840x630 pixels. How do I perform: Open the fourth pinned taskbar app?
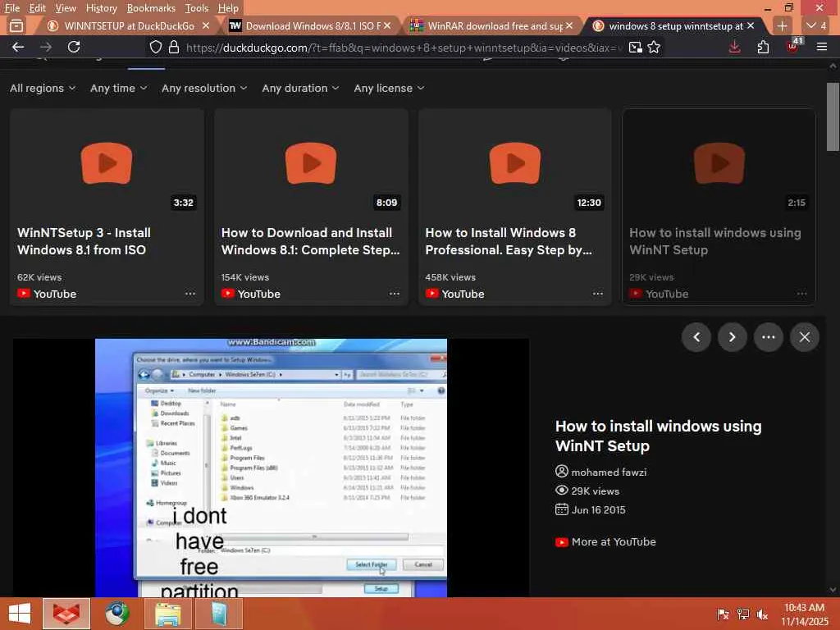click(x=219, y=614)
